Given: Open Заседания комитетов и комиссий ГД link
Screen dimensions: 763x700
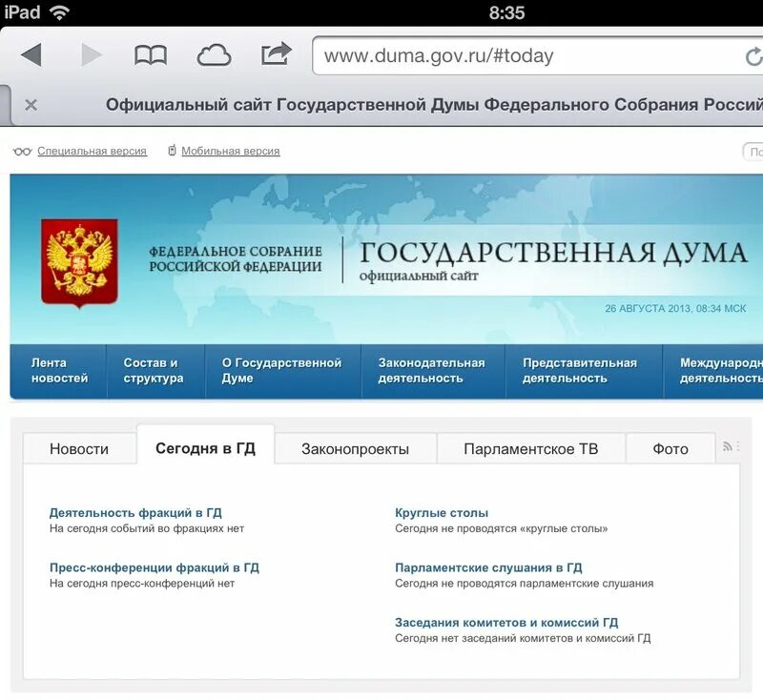Looking at the screenshot, I should (506, 623).
